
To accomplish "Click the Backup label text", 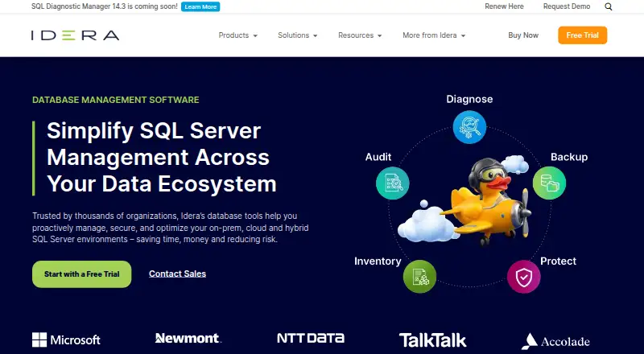I will point(569,157).
